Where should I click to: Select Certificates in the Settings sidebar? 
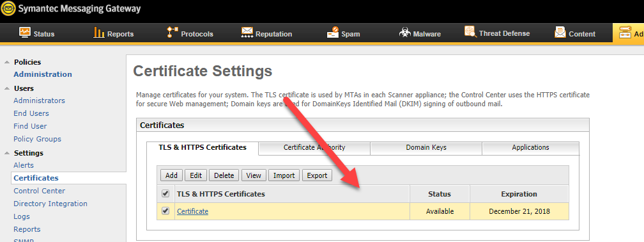(x=36, y=178)
